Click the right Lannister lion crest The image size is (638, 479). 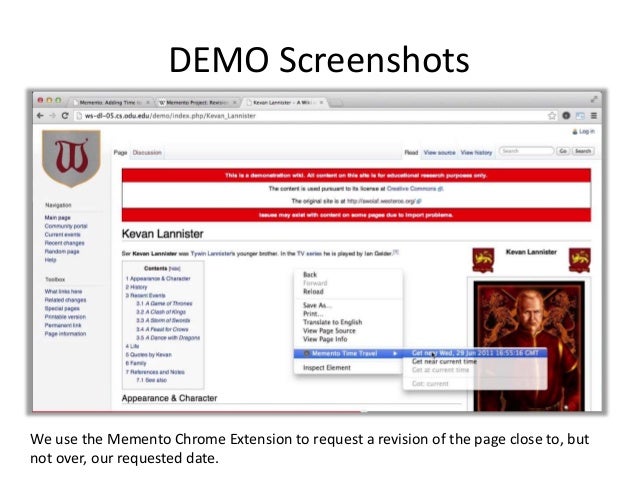pos(579,260)
